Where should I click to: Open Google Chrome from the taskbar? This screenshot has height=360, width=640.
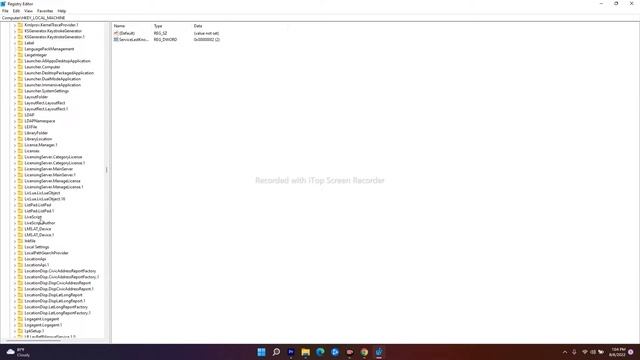(364, 352)
